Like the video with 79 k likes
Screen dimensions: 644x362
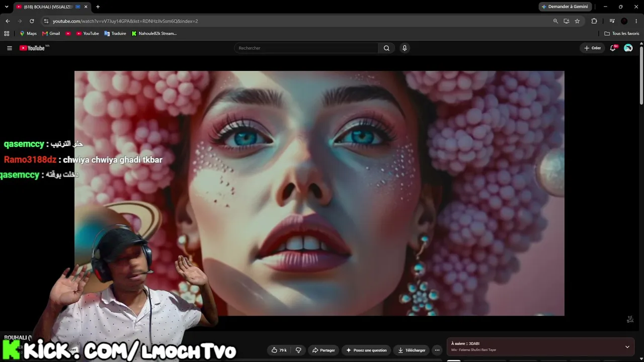coord(279,350)
